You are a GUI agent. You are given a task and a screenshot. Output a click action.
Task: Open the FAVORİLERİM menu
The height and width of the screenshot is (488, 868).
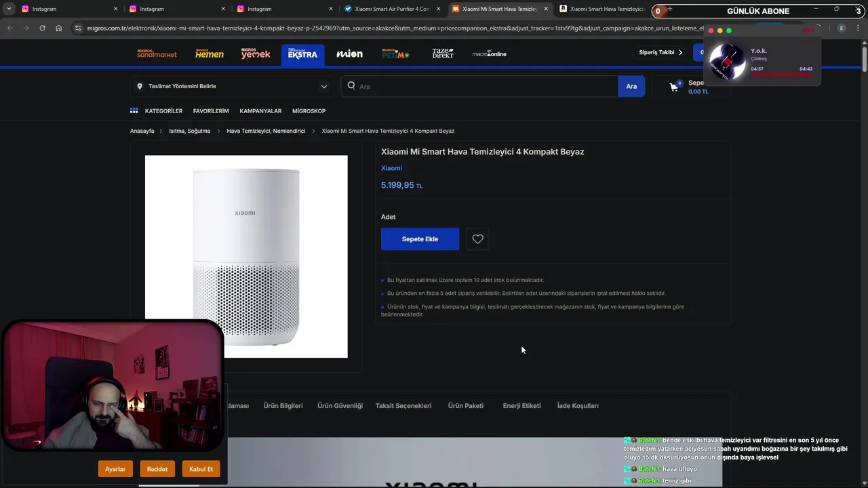[x=211, y=110]
